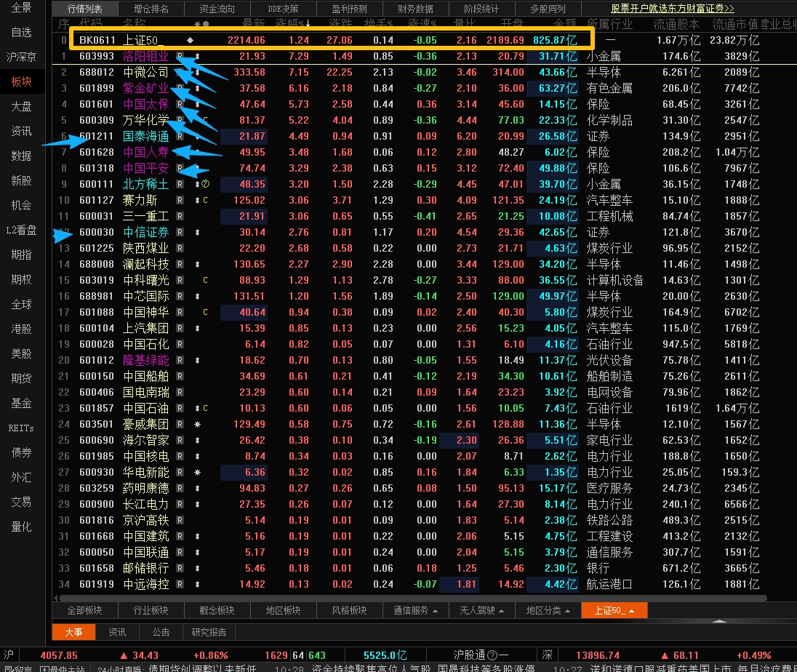Screen dimensions: 797x672
Task: Open 自选 in the left sidebar
Action: click(x=21, y=32)
